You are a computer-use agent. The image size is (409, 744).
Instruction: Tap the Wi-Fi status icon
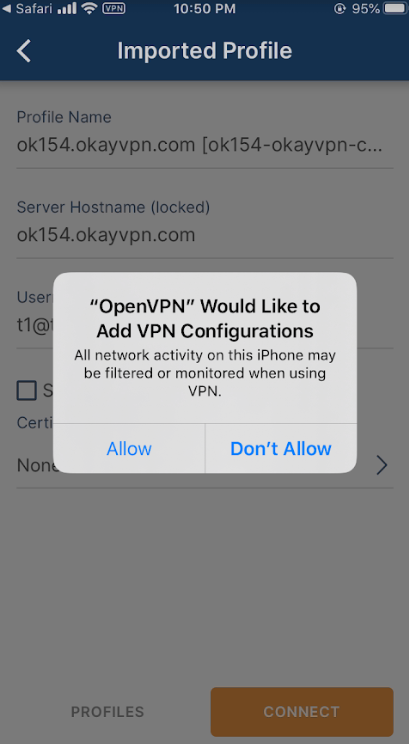pos(89,8)
